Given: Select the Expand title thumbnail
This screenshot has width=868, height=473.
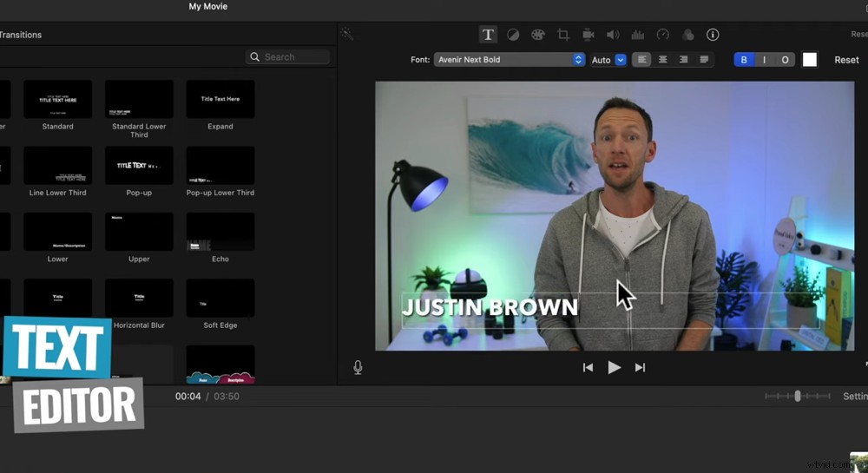Looking at the screenshot, I should pos(220,99).
